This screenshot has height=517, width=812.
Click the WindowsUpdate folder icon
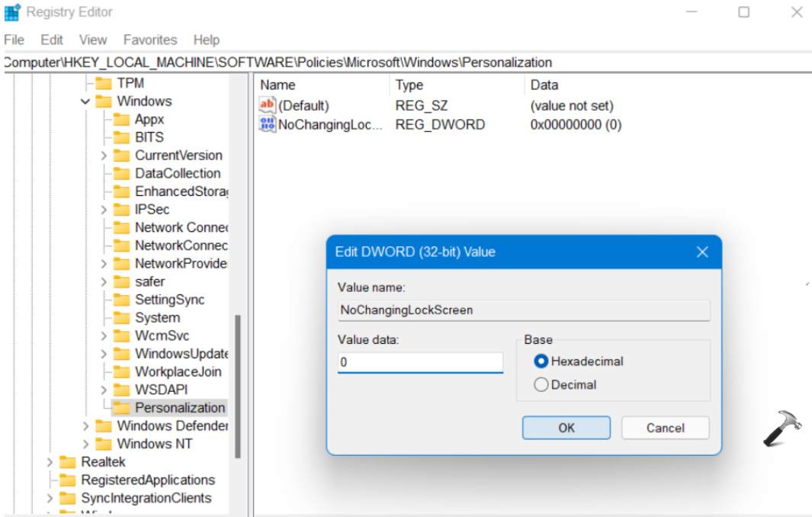121,354
